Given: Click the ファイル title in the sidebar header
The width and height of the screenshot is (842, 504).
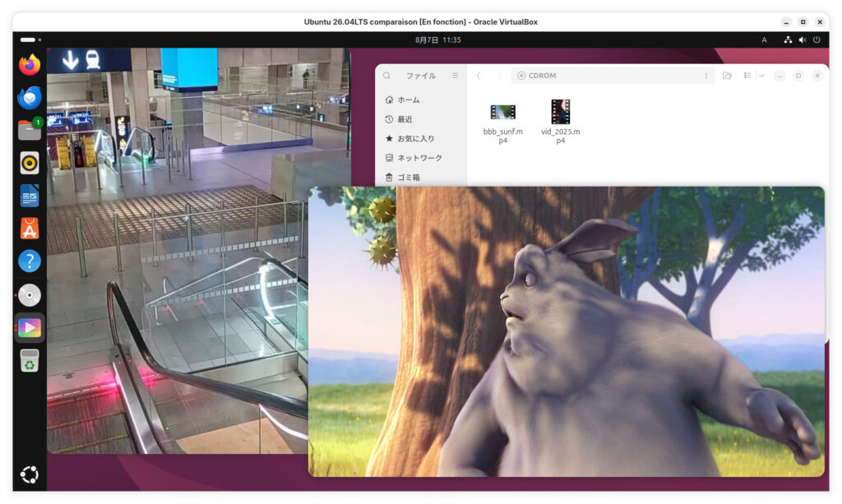Looking at the screenshot, I should [x=421, y=76].
